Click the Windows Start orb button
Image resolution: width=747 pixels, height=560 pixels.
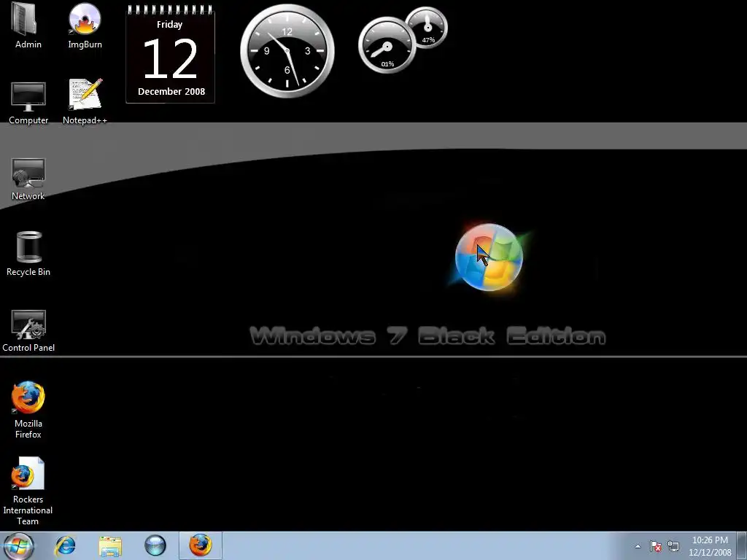pyautogui.click(x=18, y=545)
